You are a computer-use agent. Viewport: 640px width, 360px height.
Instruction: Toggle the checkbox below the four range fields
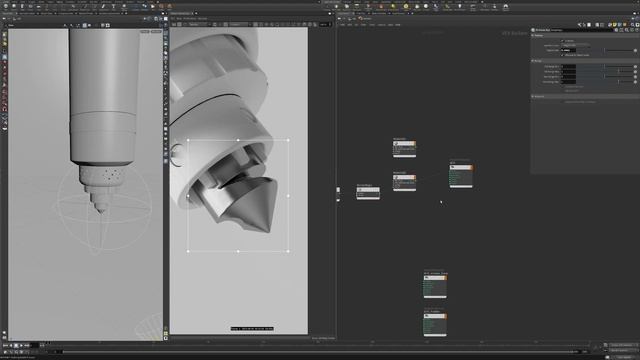[x=562, y=87]
